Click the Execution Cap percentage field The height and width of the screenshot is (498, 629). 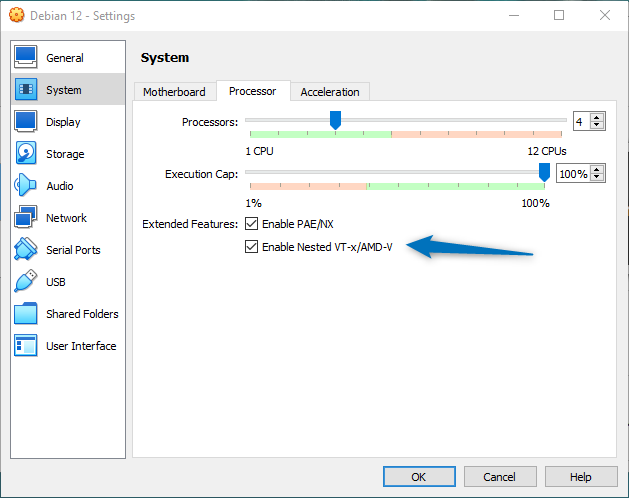point(572,174)
